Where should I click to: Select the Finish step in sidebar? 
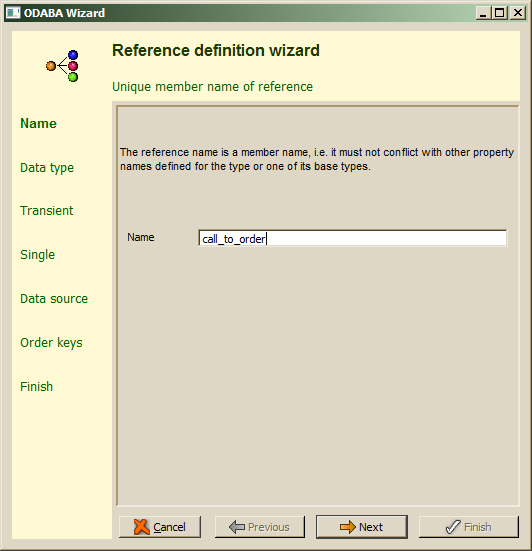point(37,387)
